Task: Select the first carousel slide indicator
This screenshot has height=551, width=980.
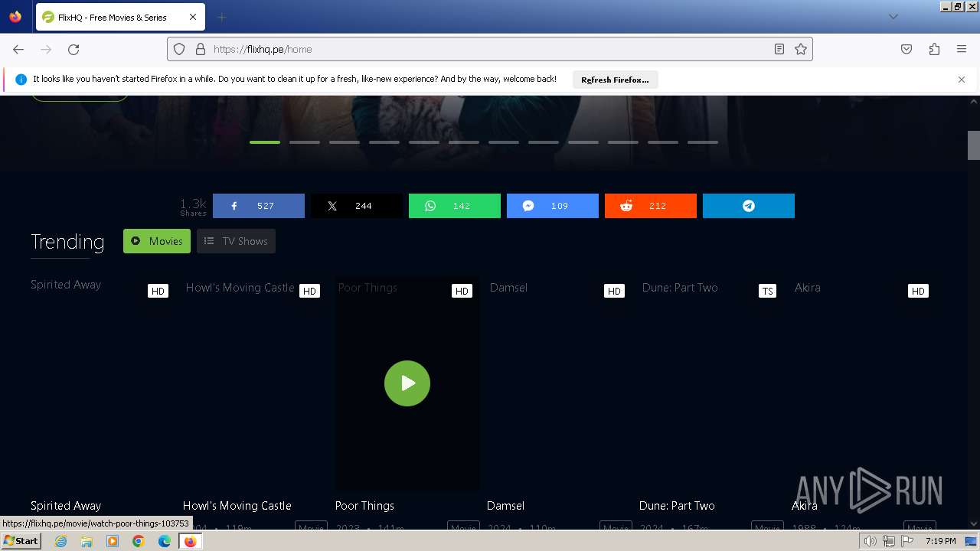Action: pyautogui.click(x=265, y=142)
